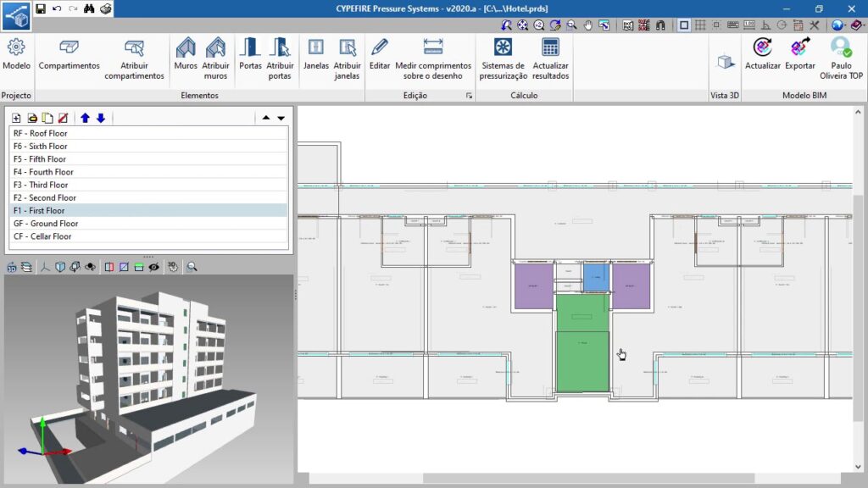Toggle the magnet object snap icon

[x=659, y=25]
